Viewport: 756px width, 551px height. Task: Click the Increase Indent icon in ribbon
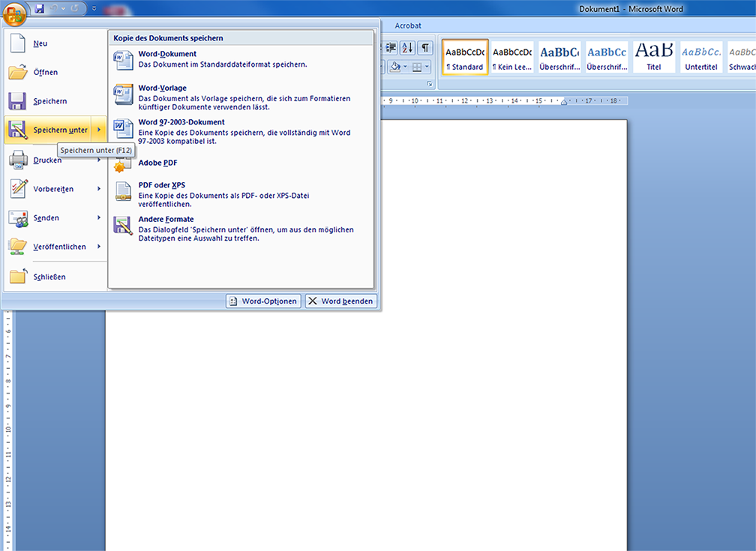pos(391,48)
